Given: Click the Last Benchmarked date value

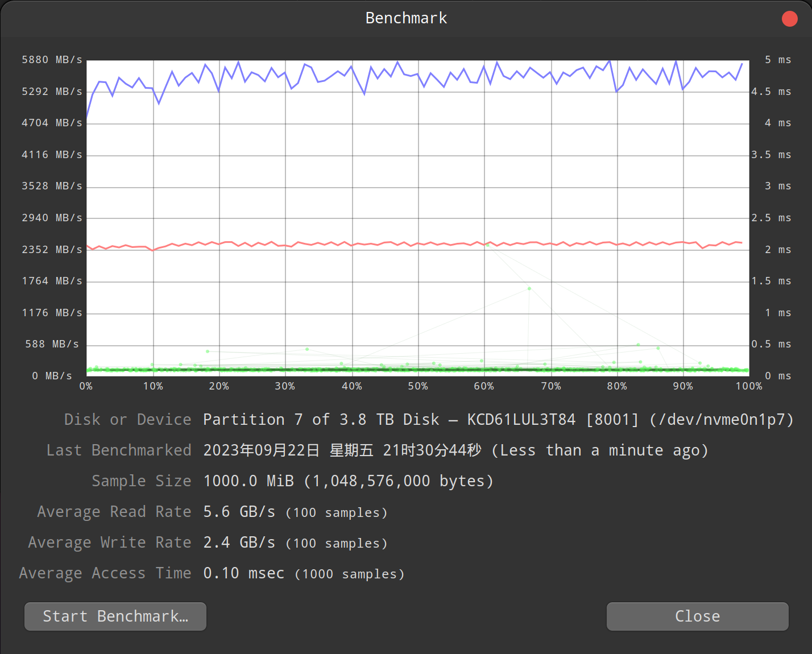Looking at the screenshot, I should click(x=456, y=450).
